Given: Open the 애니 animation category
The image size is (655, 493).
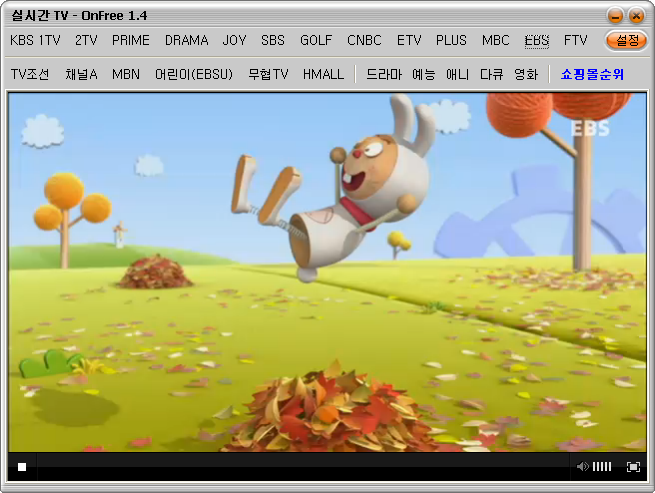Looking at the screenshot, I should (457, 74).
